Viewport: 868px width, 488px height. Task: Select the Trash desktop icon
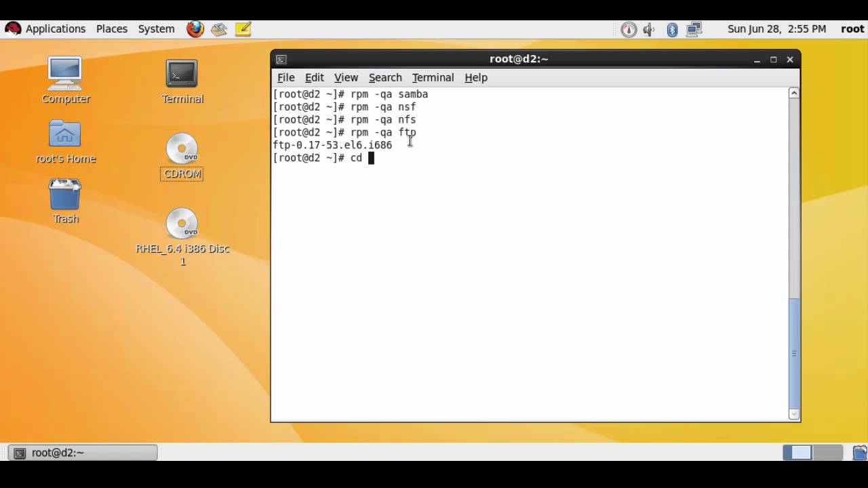(65, 201)
